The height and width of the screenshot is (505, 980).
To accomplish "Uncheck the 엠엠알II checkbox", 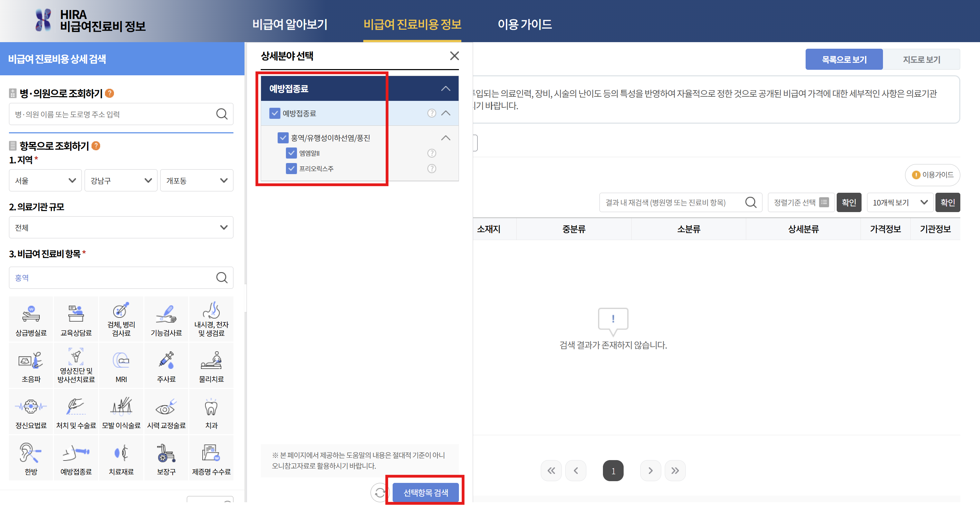I will click(x=291, y=153).
